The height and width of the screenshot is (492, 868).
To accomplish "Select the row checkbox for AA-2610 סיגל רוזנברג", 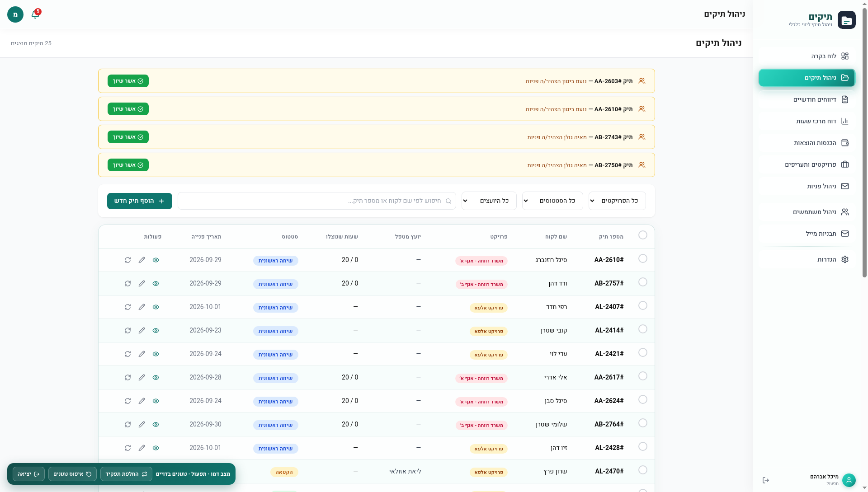I will (x=643, y=258).
